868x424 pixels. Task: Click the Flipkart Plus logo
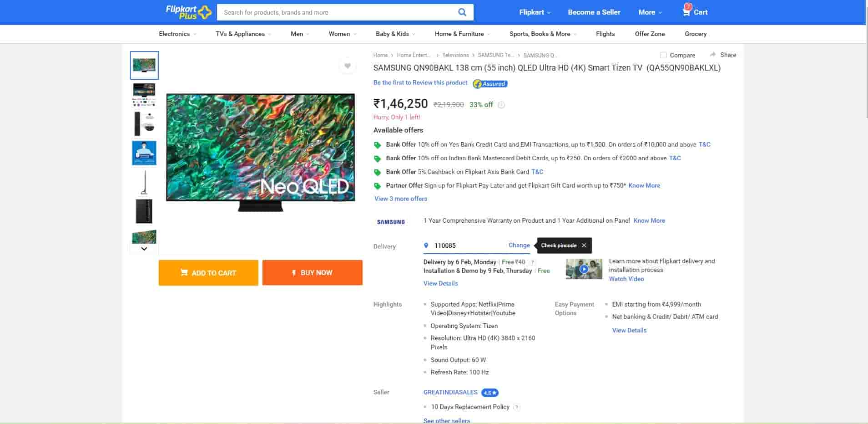[188, 12]
